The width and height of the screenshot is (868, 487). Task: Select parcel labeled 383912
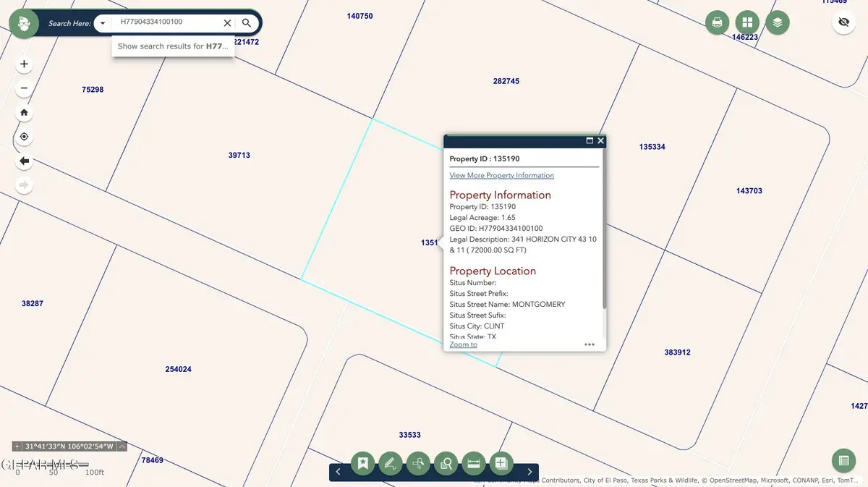click(678, 352)
